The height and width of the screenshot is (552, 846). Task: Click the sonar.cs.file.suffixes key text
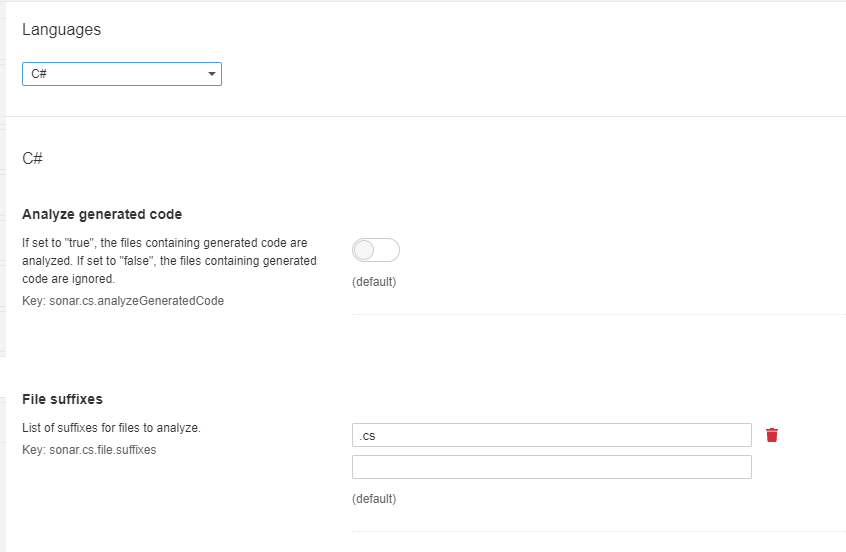click(89, 450)
